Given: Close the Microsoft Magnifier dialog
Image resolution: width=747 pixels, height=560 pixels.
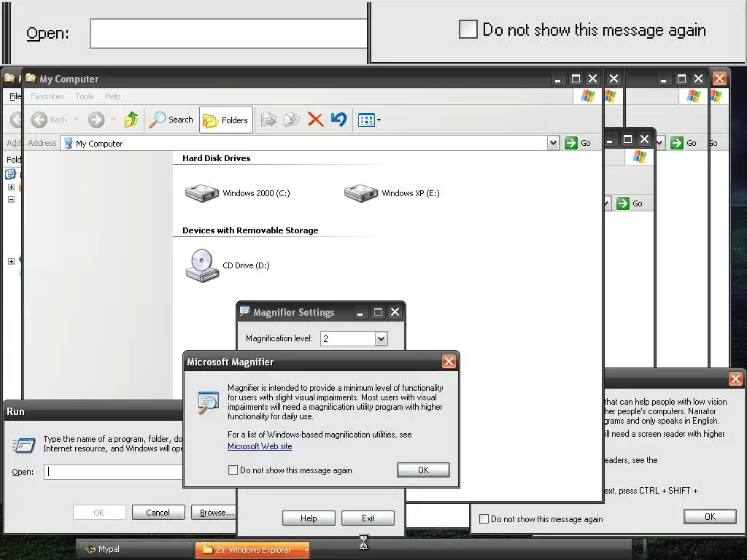Looking at the screenshot, I should coord(449,362).
